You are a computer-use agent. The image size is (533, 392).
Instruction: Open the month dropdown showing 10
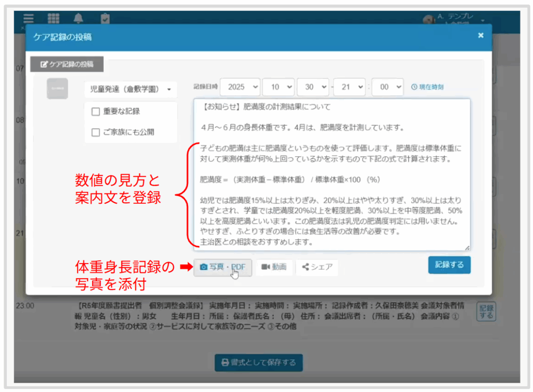click(278, 87)
